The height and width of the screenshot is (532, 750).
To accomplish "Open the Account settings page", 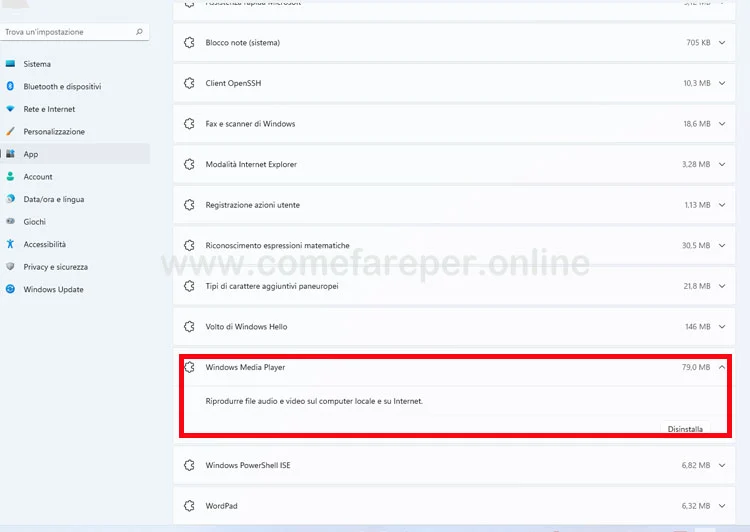I will click(75, 176).
